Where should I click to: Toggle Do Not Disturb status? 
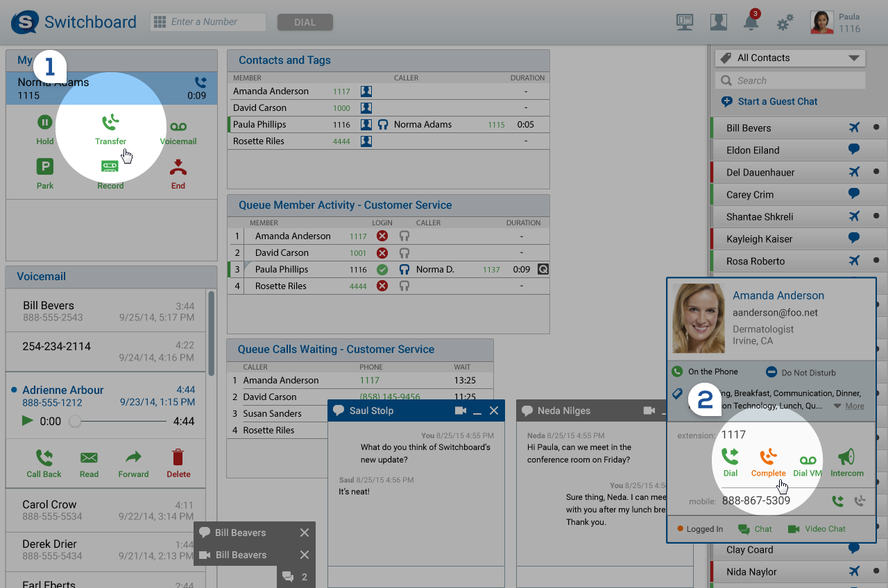point(801,372)
